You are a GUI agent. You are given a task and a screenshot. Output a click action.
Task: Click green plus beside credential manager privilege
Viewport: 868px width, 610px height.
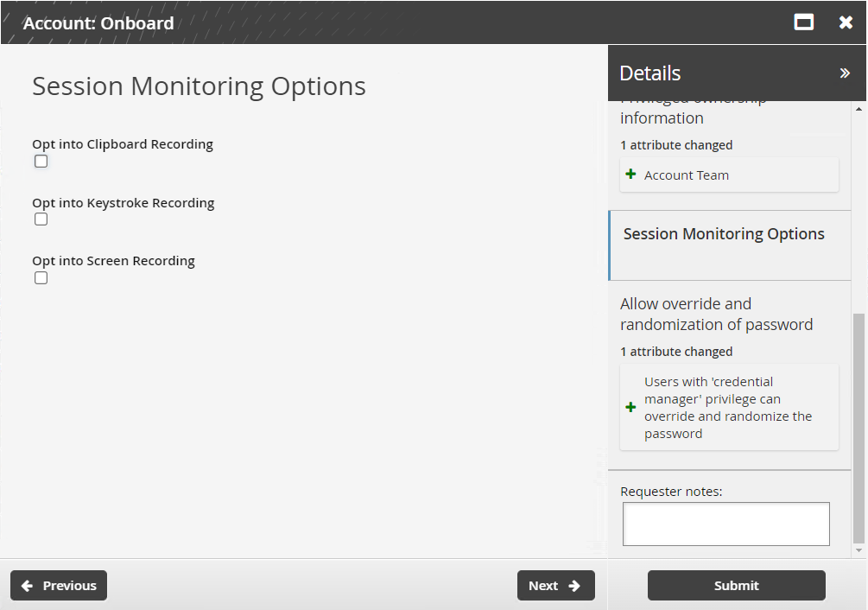click(630, 407)
